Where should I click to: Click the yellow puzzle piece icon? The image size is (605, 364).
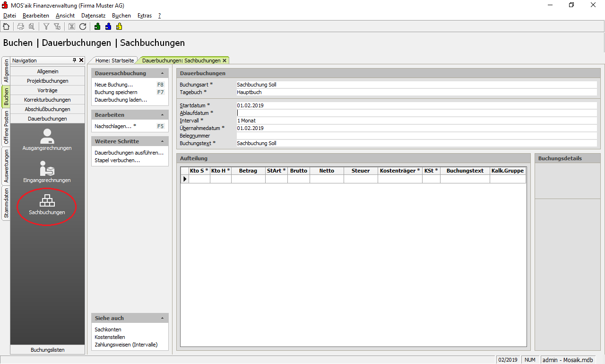[x=119, y=26]
